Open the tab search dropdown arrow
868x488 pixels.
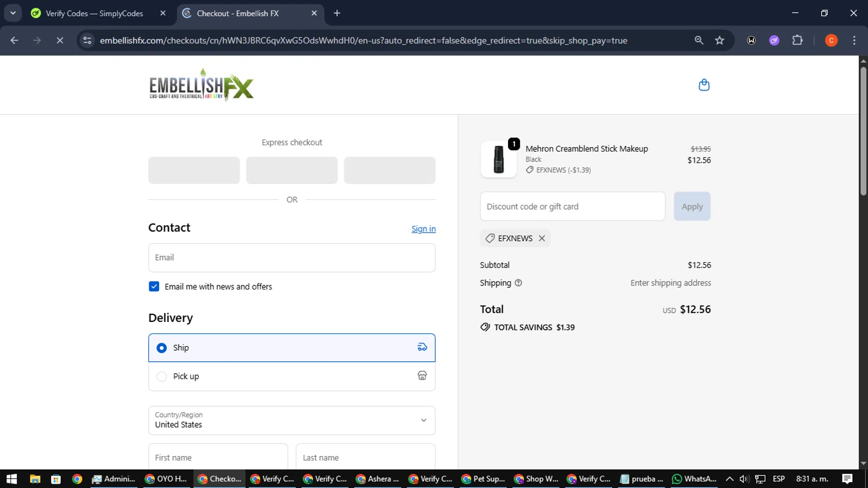[13, 13]
